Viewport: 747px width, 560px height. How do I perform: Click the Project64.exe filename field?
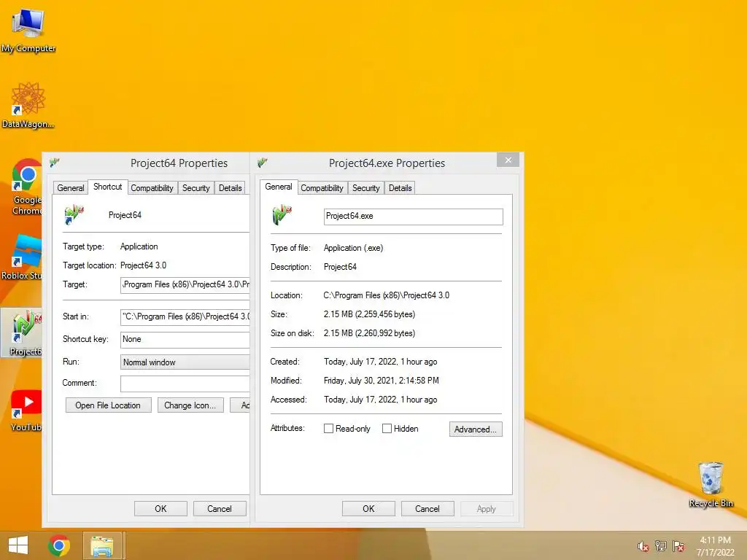413,216
